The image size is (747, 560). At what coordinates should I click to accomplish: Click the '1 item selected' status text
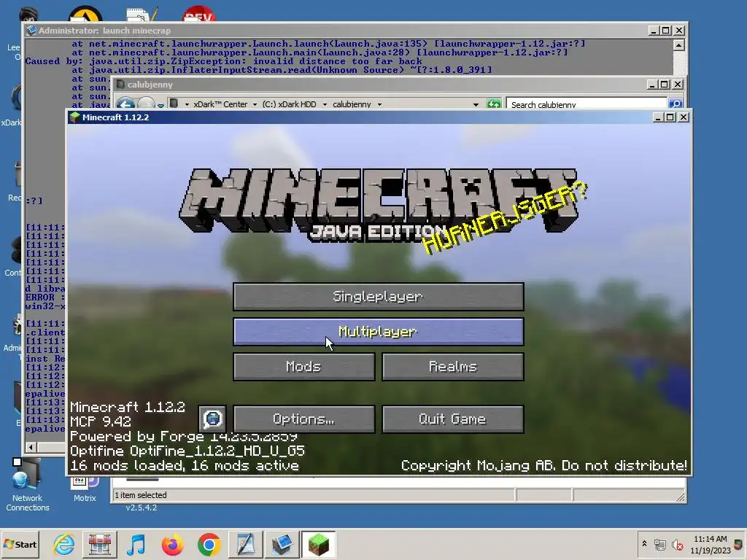coord(141,495)
